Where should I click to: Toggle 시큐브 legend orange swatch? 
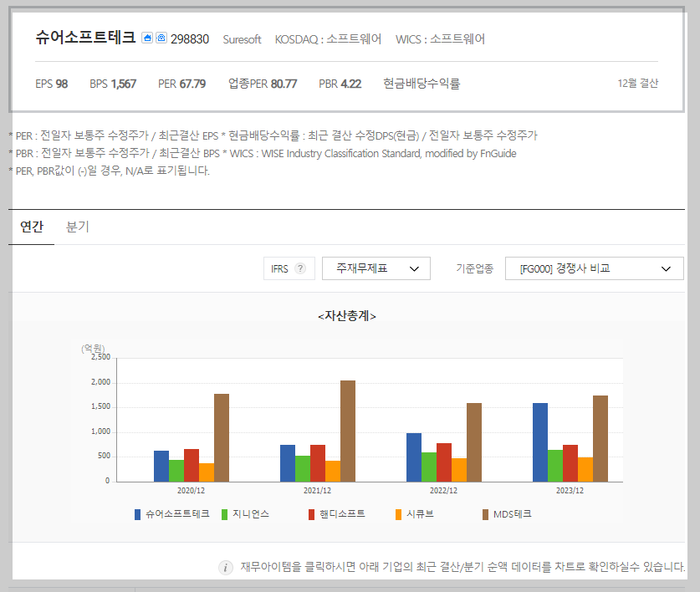[x=399, y=514]
